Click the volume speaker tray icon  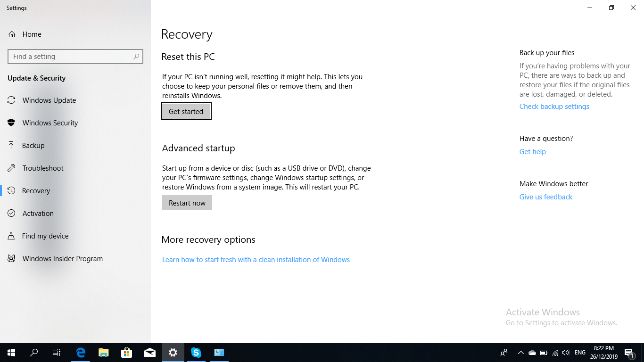tap(566, 353)
